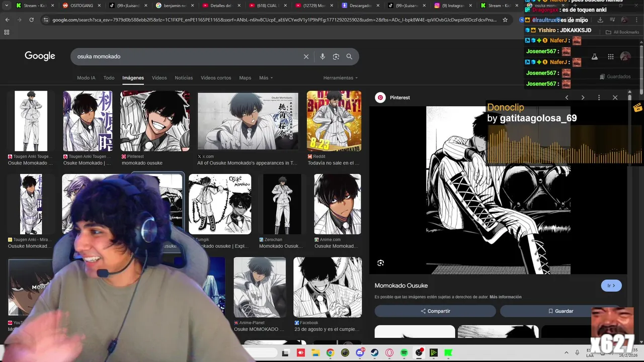Switch to the Videos tab

159,78
